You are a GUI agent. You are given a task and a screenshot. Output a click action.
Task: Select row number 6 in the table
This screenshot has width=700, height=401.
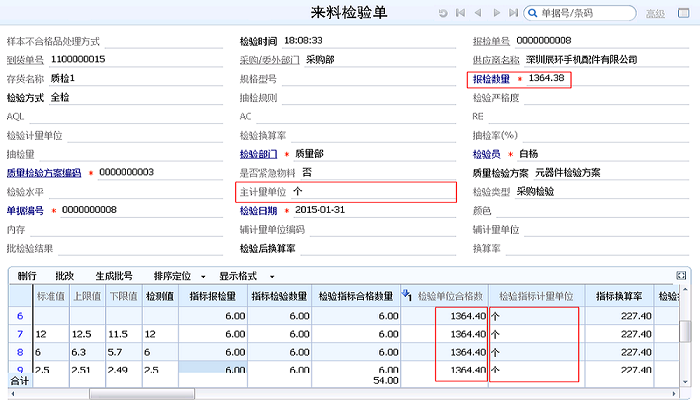[20, 316]
